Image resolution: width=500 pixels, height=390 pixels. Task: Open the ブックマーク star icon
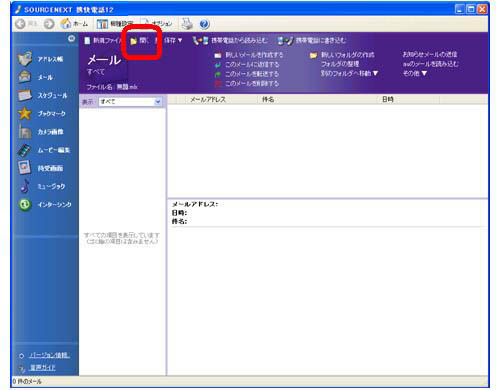25,113
